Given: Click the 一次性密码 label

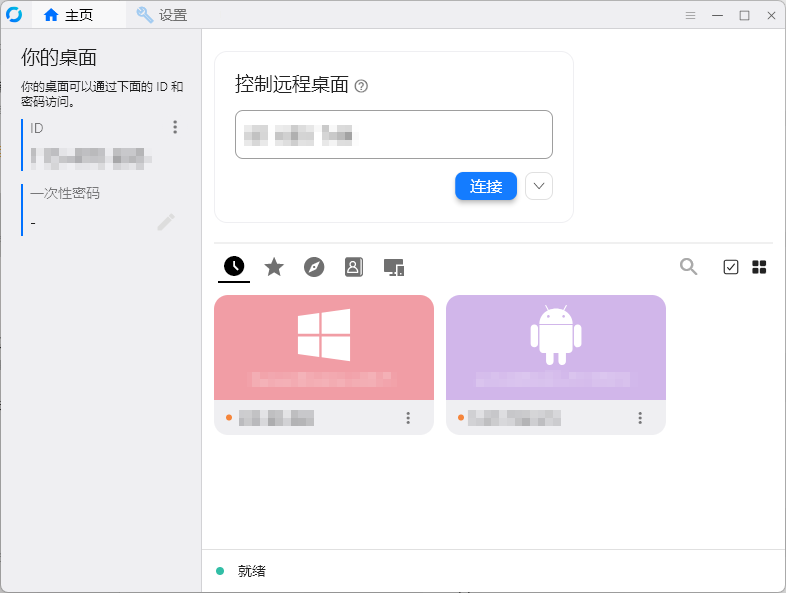Looking at the screenshot, I should (65, 193).
